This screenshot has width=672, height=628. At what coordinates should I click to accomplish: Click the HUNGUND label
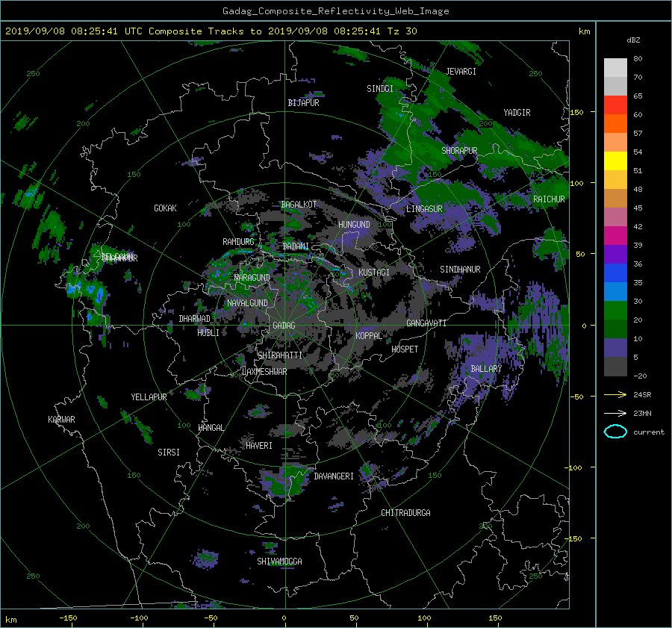354,225
